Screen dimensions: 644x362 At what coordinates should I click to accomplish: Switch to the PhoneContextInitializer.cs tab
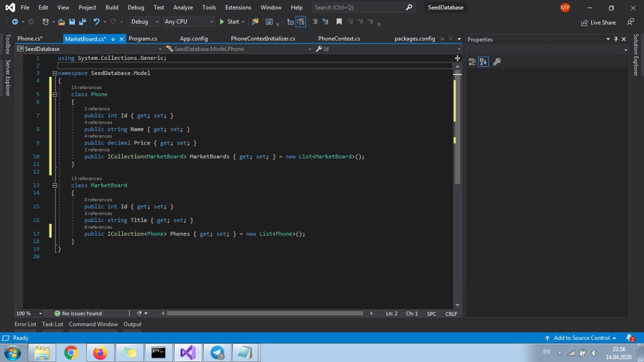[x=263, y=39]
